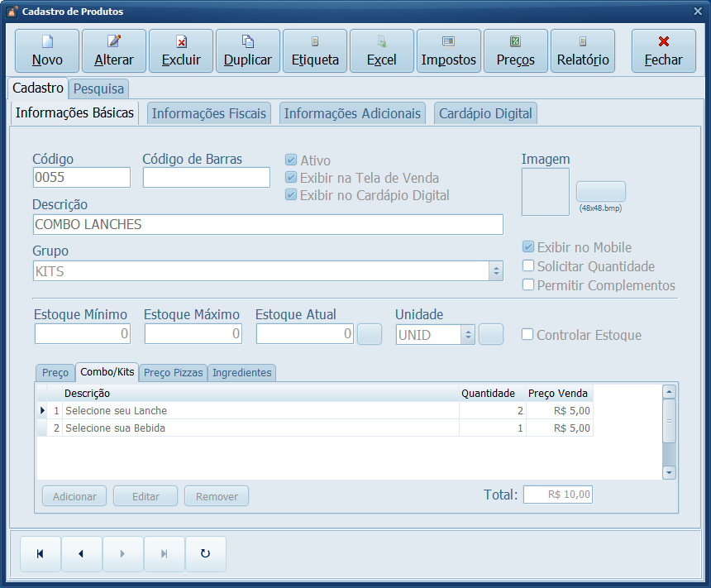The width and height of the screenshot is (711, 588).
Task: Generate a Relatório report
Action: point(583,50)
